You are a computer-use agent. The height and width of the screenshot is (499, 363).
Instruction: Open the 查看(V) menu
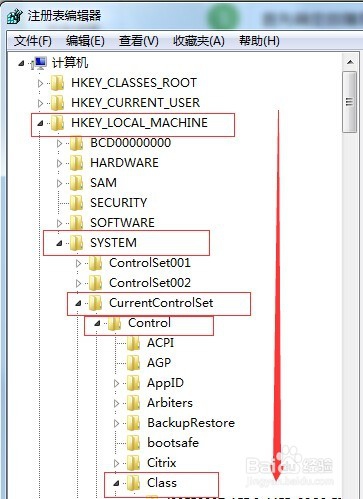coord(139,41)
